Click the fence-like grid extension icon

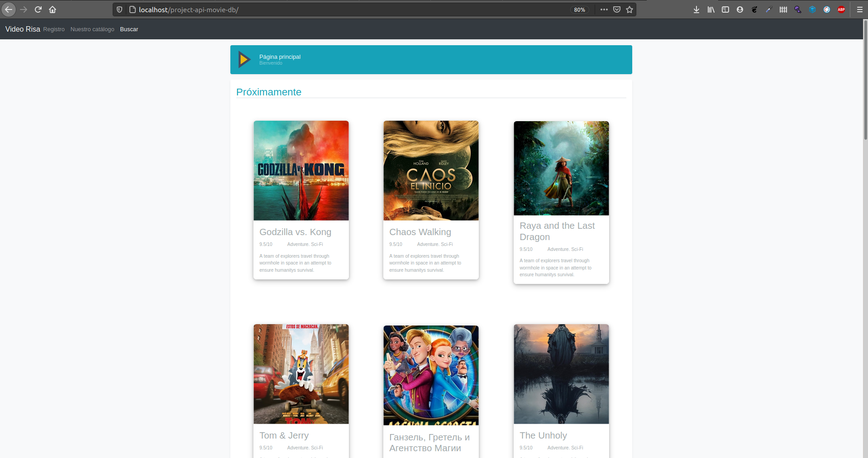(x=783, y=9)
